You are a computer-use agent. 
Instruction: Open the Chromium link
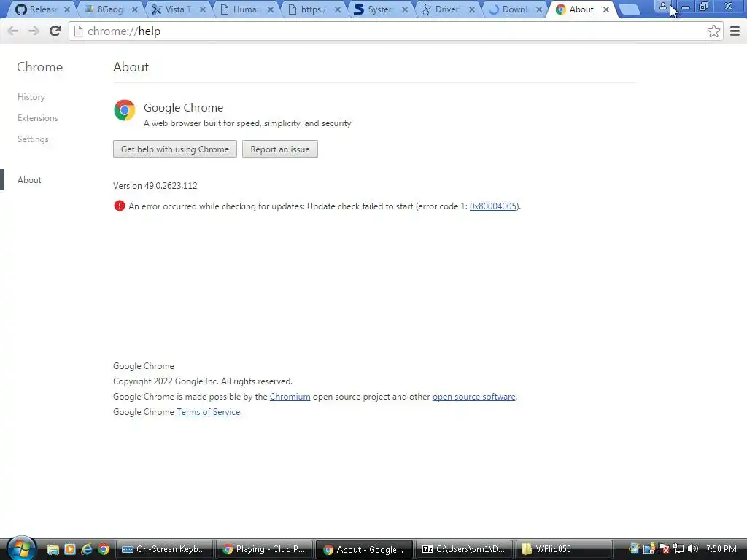(x=290, y=397)
